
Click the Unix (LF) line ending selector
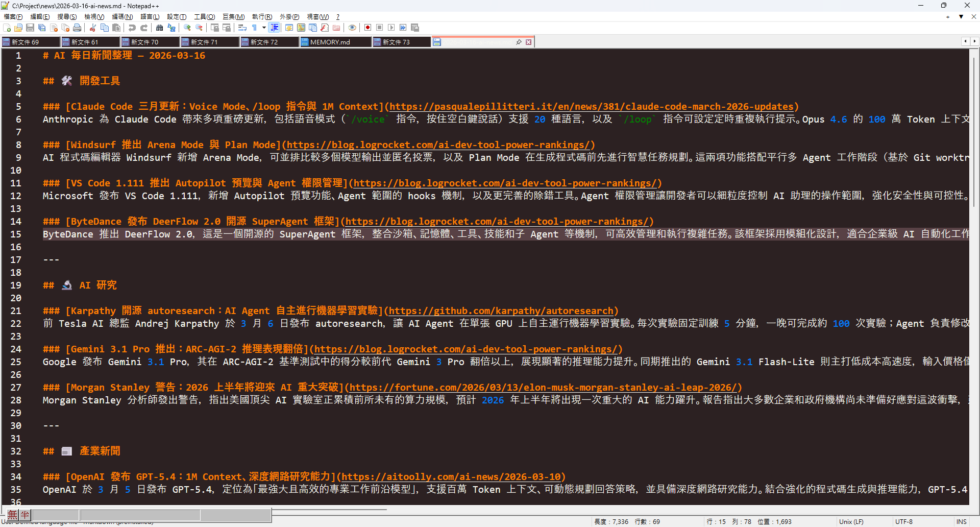click(x=851, y=522)
